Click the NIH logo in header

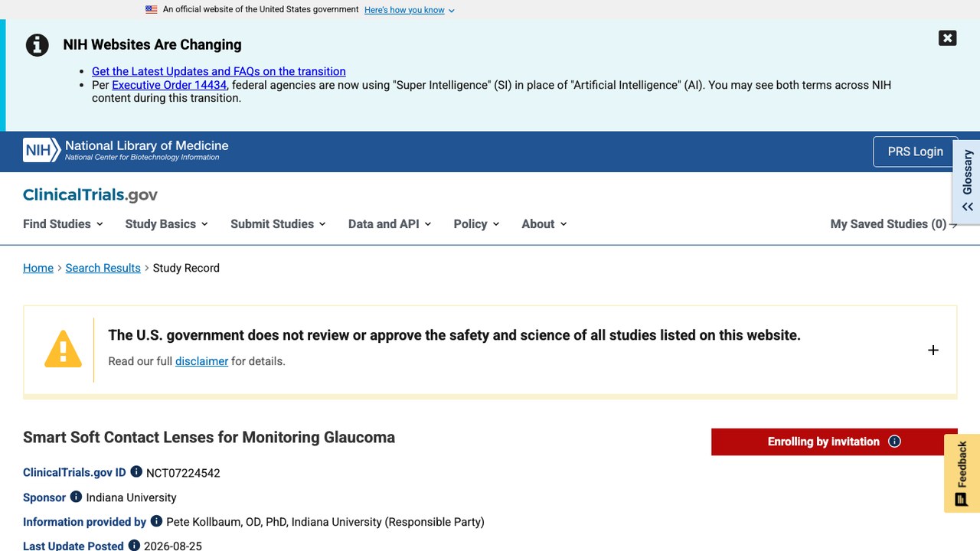click(41, 150)
